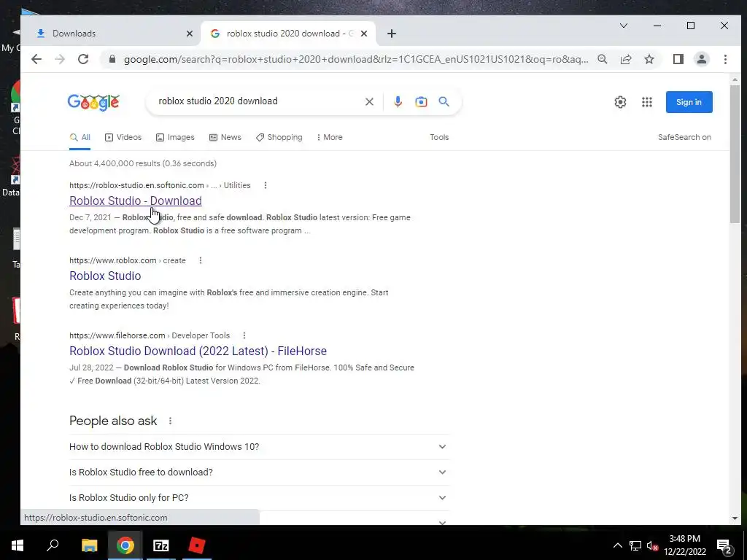Open Google quick settings gear
The width and height of the screenshot is (747, 560).
620,102
